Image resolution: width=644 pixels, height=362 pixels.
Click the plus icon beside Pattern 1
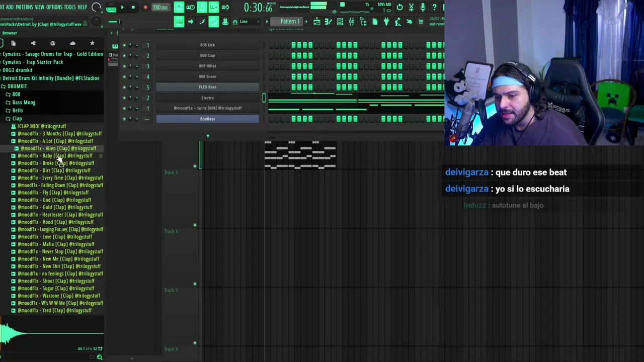[x=306, y=22]
